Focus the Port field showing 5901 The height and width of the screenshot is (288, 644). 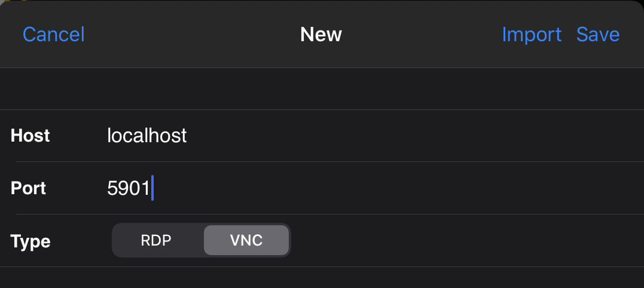(x=359, y=188)
